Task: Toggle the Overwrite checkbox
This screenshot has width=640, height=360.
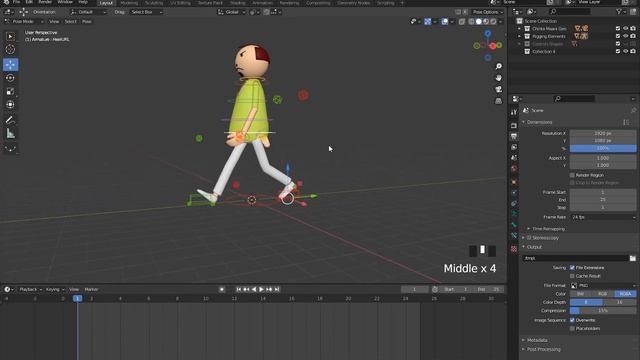Action: (572, 320)
